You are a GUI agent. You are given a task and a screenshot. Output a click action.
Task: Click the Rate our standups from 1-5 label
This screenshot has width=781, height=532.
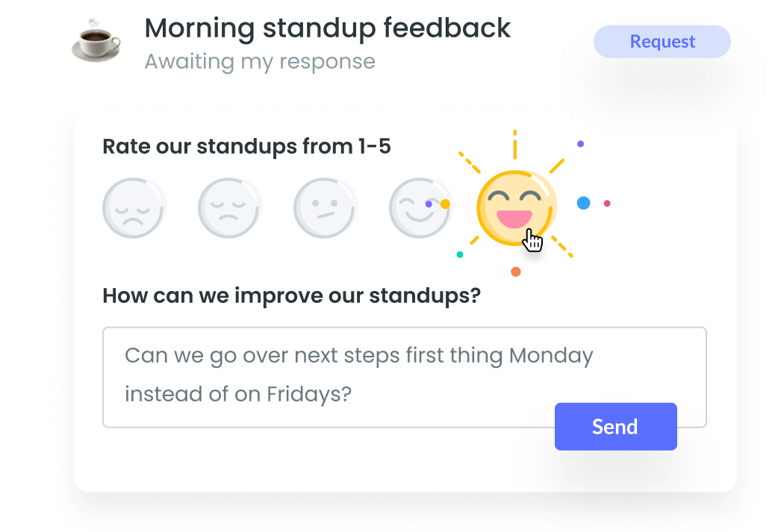tap(246, 146)
